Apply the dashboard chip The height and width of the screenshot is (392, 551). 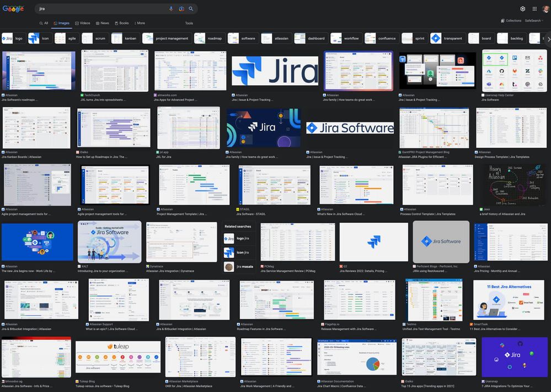311,38
